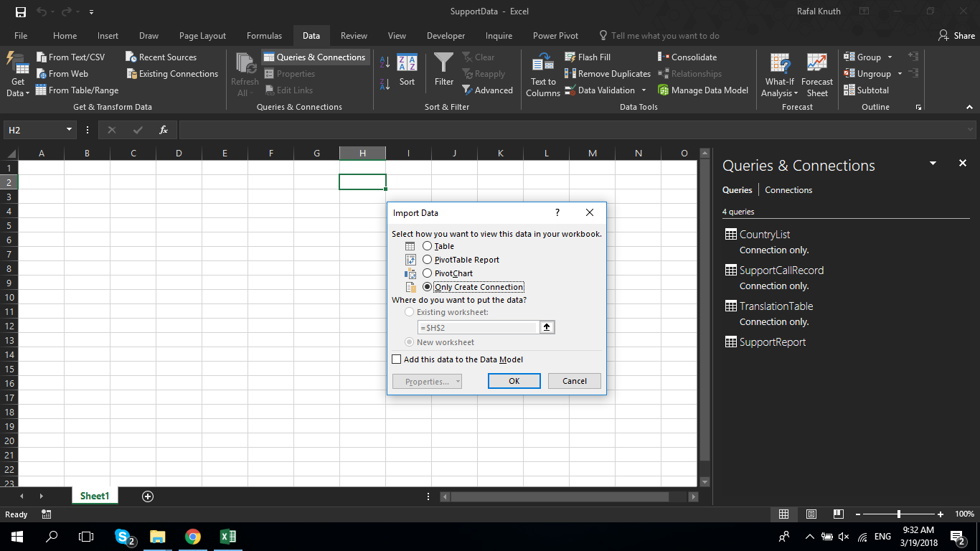Screen dimensions: 980x551
Task: Open the Formulas ribbon tab
Action: coord(264,34)
